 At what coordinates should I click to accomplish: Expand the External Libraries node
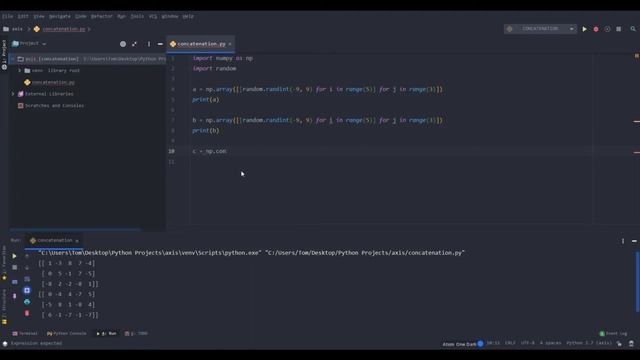(13, 94)
